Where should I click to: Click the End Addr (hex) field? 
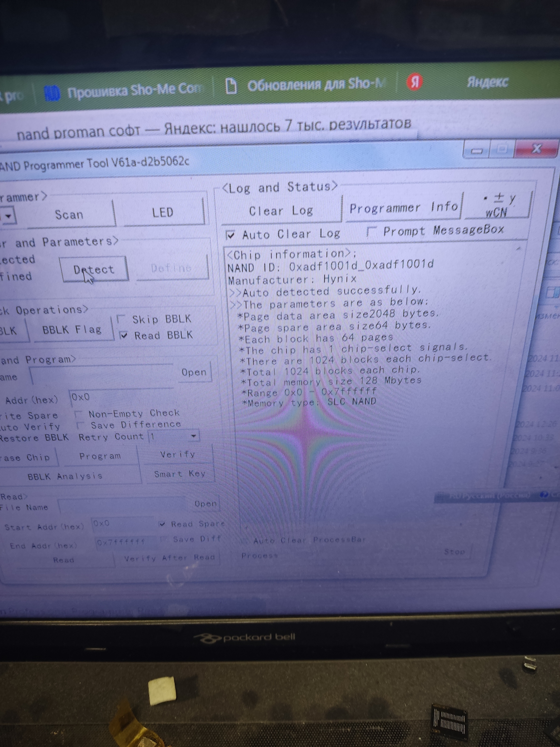126,542
